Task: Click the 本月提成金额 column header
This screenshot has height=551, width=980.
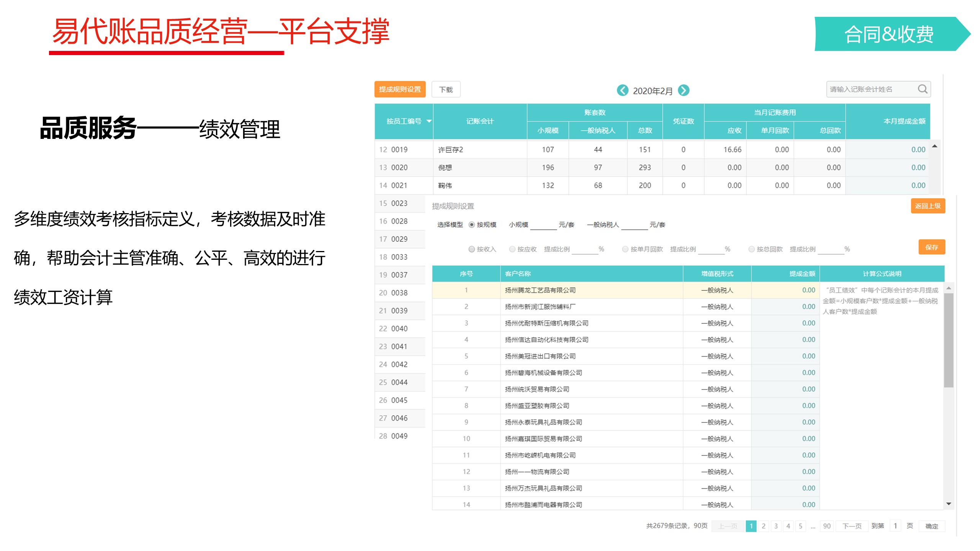Action: [x=888, y=121]
